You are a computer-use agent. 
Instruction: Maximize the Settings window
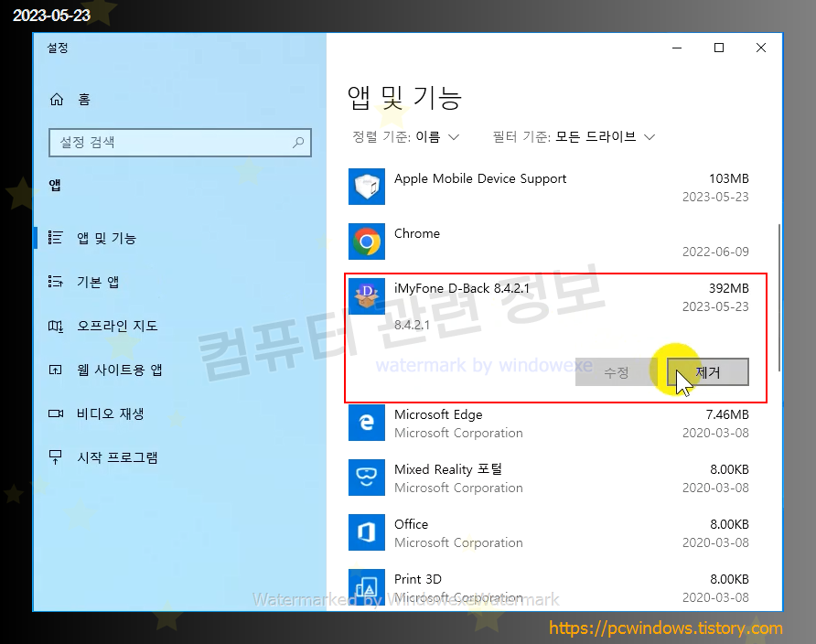(719, 48)
